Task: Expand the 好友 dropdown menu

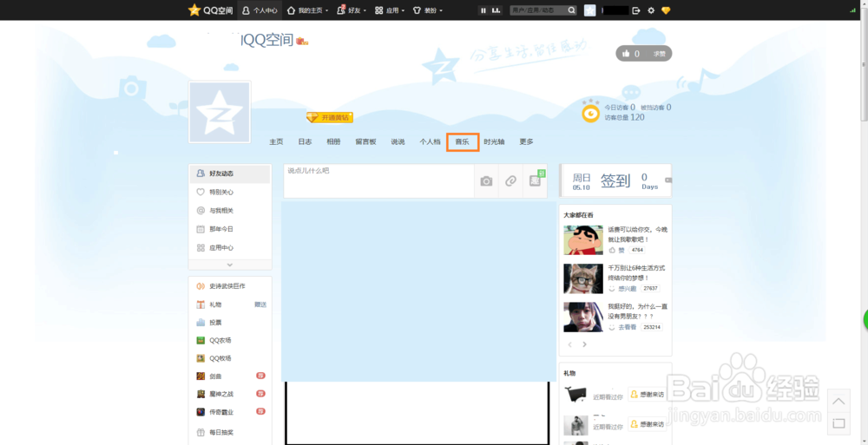Action: (x=352, y=10)
